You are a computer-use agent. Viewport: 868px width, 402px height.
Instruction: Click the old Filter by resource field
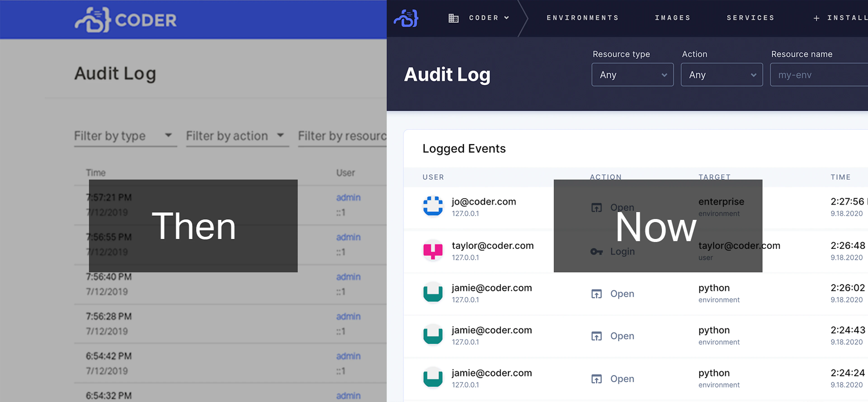(342, 136)
